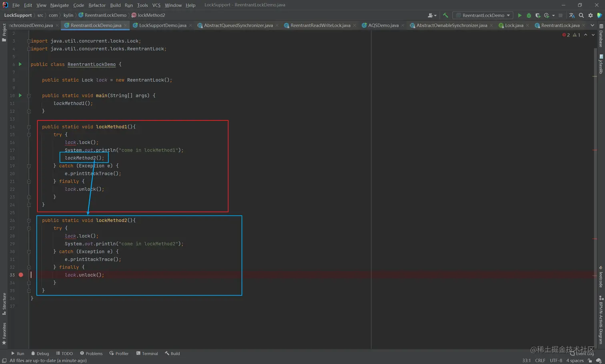The width and height of the screenshot is (605, 364).
Task: Open the Event Log
Action: (582, 354)
